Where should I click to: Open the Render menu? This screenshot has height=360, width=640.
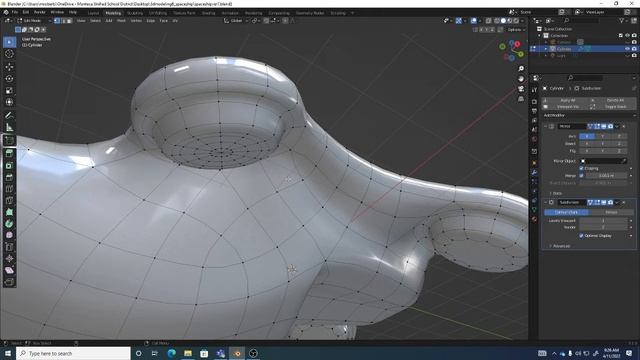pyautogui.click(x=40, y=12)
